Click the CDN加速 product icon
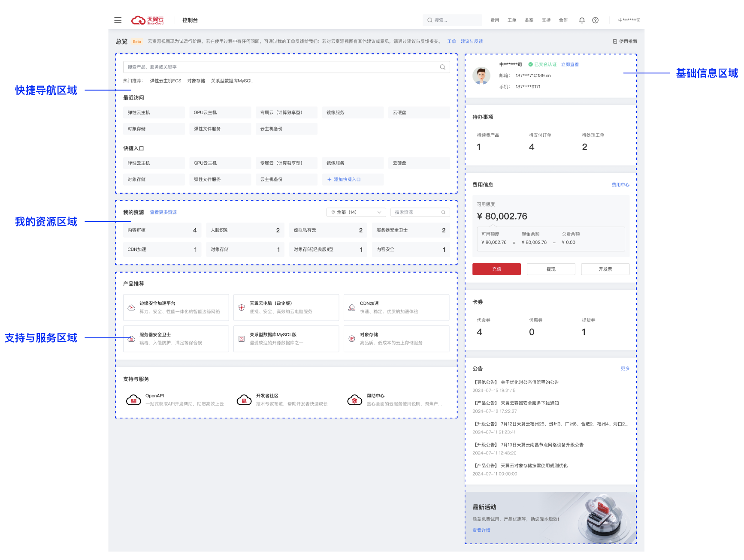Image resolution: width=744 pixels, height=560 pixels. 352,307
